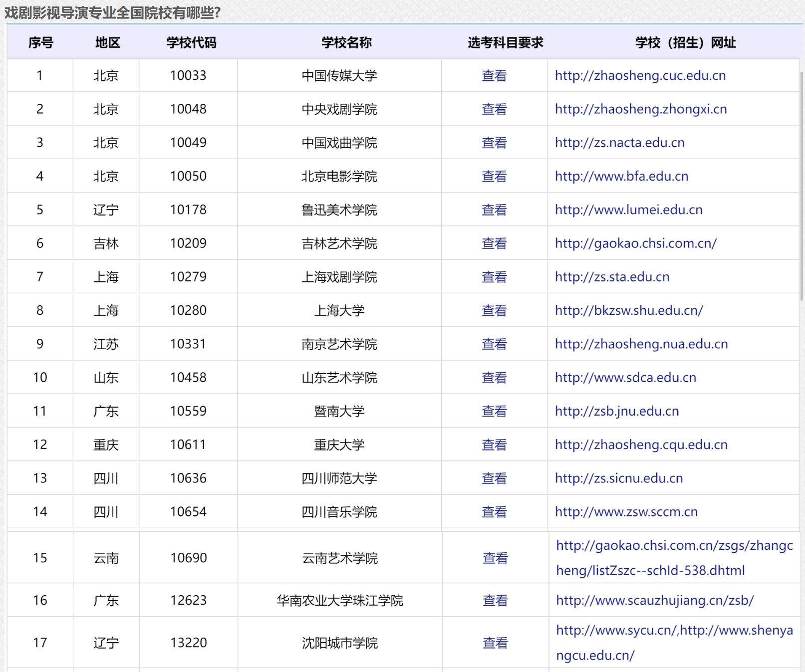Open gaokao.chsi.com.cn link for 吉林艺术学院
The image size is (805, 672).
click(636, 243)
